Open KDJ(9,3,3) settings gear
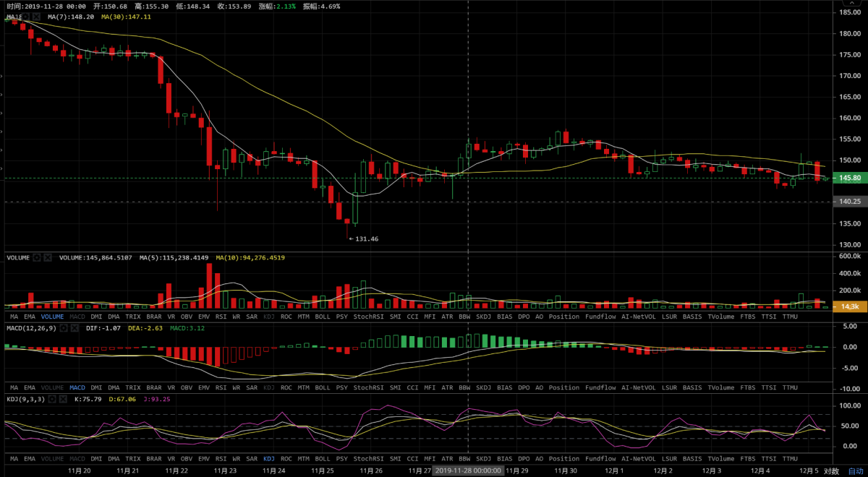 click(x=54, y=398)
